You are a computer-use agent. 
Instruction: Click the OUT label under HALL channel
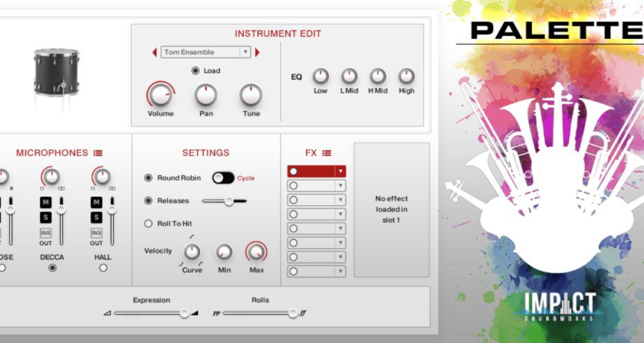pyautogui.click(x=96, y=243)
